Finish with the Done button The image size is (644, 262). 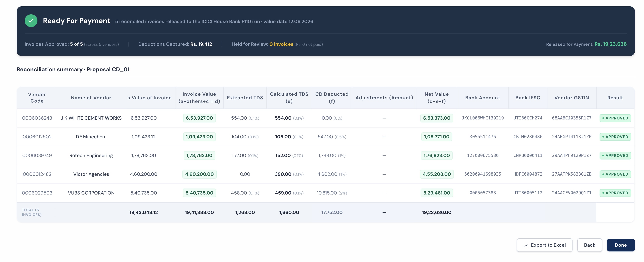point(621,245)
